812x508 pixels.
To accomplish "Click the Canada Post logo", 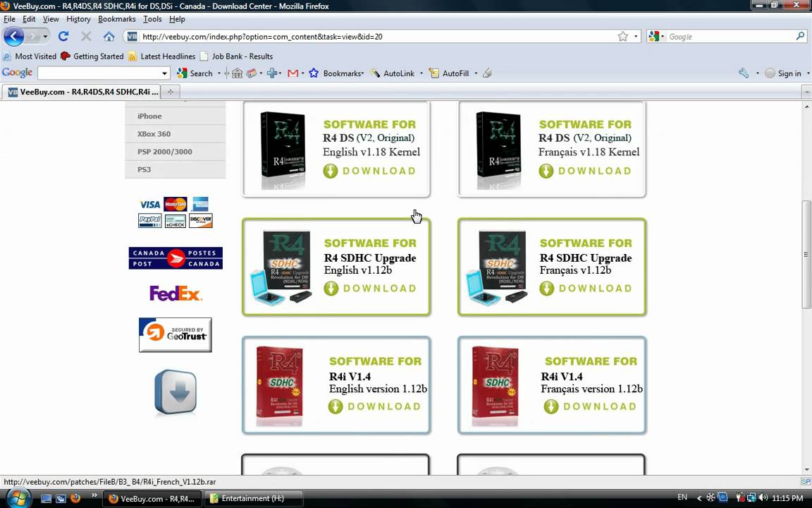I will click(176, 258).
